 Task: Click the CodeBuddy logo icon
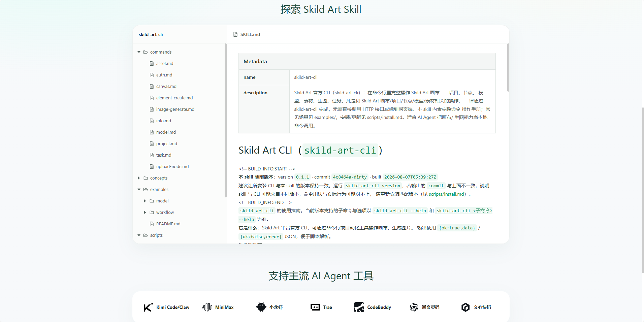(x=359, y=307)
